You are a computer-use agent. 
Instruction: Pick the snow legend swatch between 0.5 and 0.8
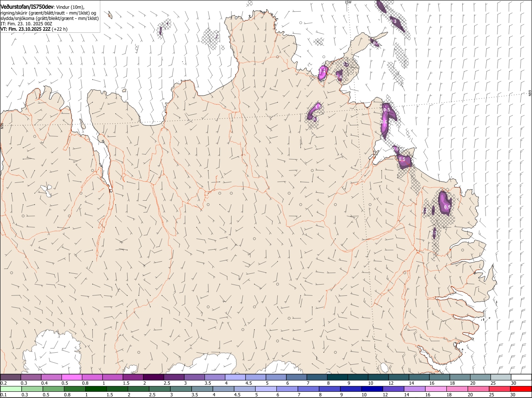pos(72,377)
